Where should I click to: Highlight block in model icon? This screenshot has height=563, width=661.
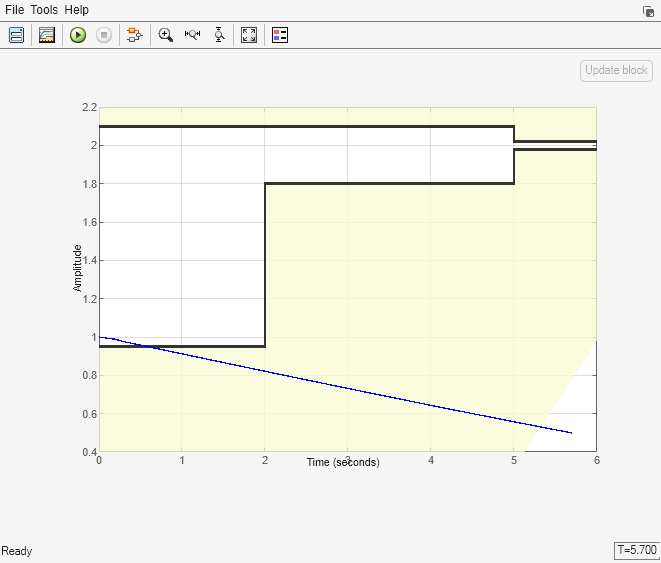pyautogui.click(x=134, y=35)
